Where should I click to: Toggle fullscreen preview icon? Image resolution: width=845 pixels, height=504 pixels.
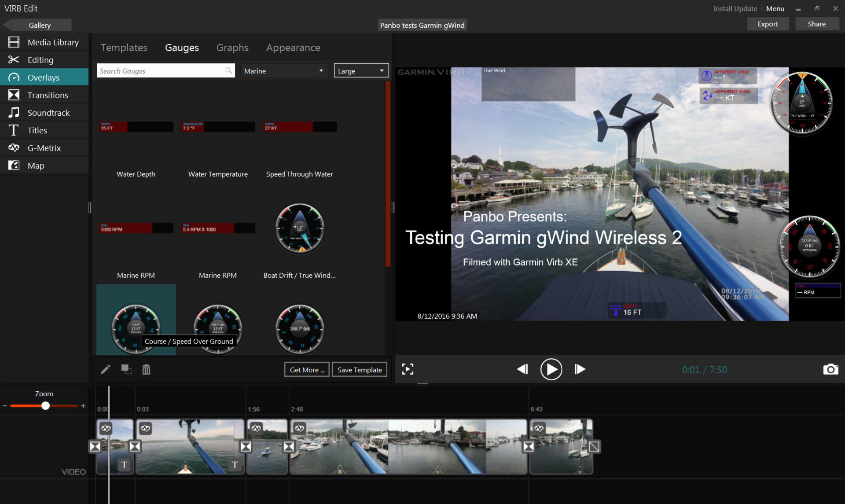pos(408,369)
